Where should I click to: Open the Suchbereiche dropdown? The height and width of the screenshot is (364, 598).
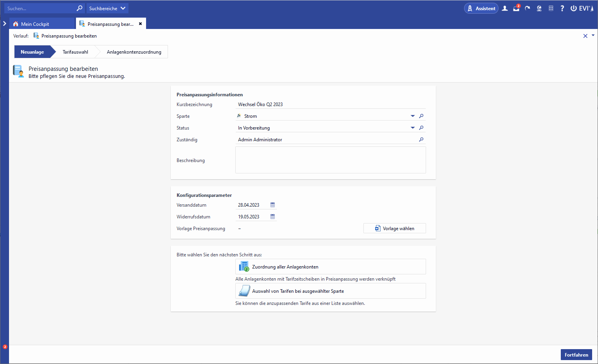107,8
